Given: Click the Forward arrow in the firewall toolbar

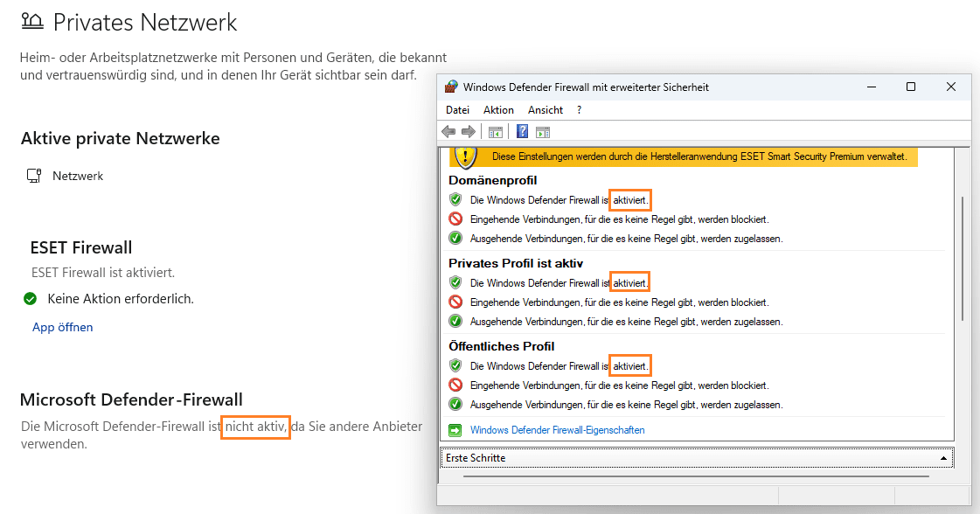Looking at the screenshot, I should click(469, 132).
